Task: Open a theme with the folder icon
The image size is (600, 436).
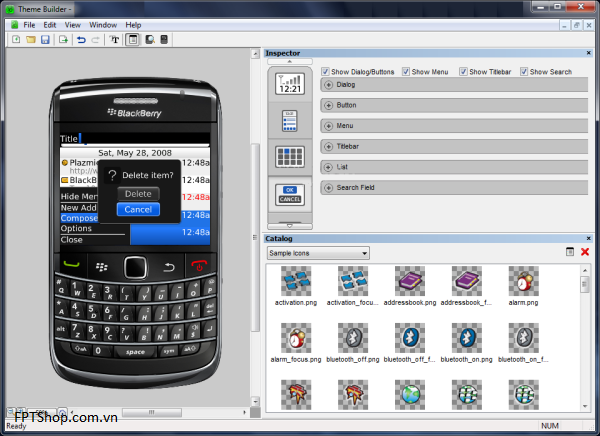Action: point(31,39)
